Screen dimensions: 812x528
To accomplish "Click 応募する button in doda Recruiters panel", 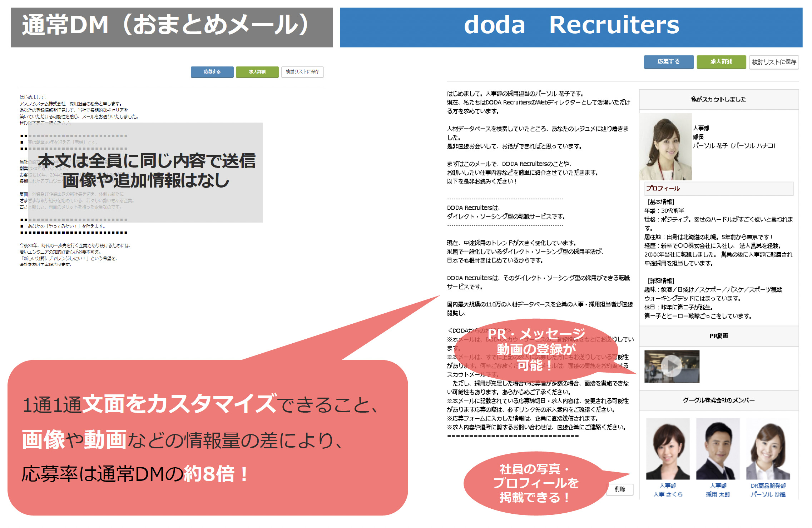I will 669,62.
